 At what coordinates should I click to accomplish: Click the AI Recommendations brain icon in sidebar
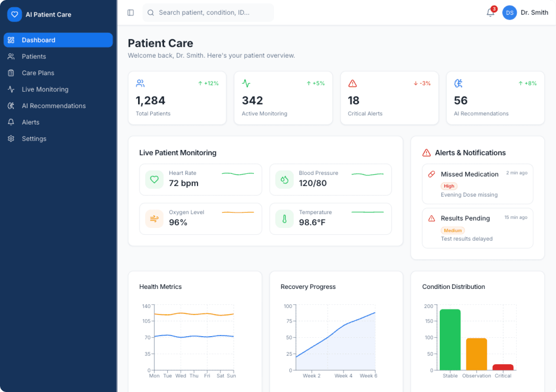pos(11,106)
